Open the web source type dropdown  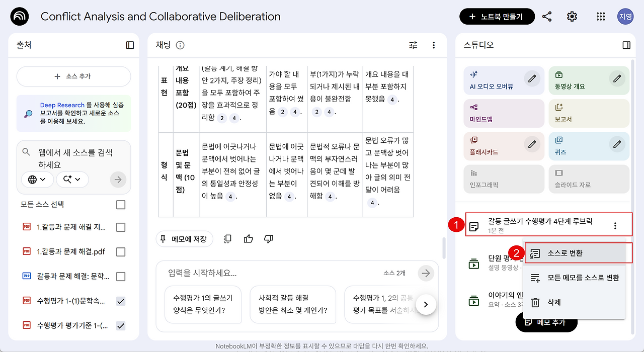click(x=37, y=180)
